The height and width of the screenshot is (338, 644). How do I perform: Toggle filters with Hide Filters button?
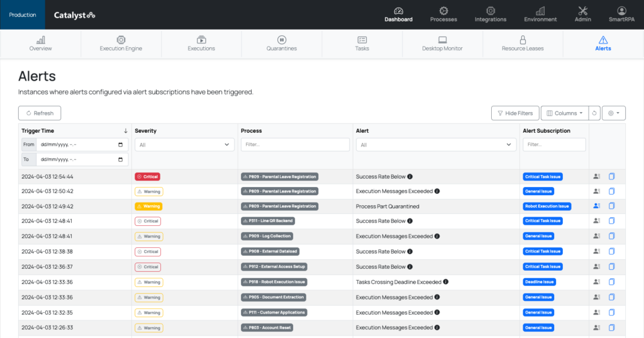[514, 113]
